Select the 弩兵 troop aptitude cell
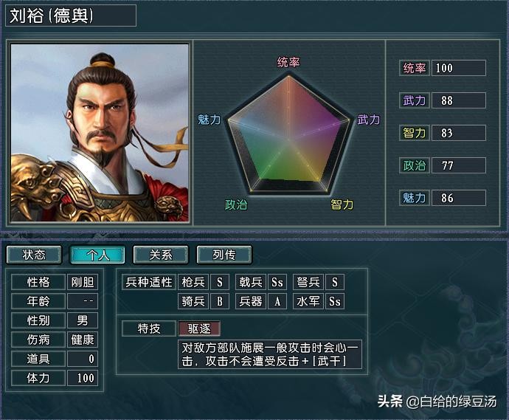This screenshot has width=509, height=420. (x=308, y=282)
